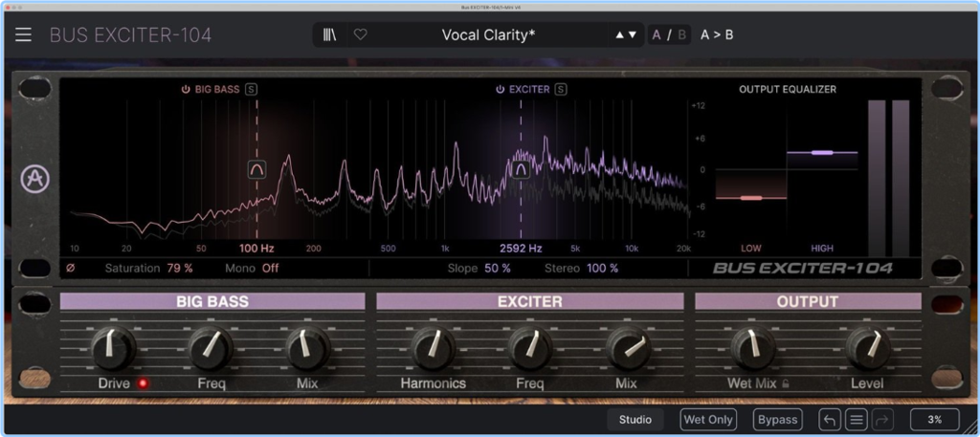980x437 pixels.
Task: Click the Exciter filter shape handle
Action: pyautogui.click(x=521, y=168)
